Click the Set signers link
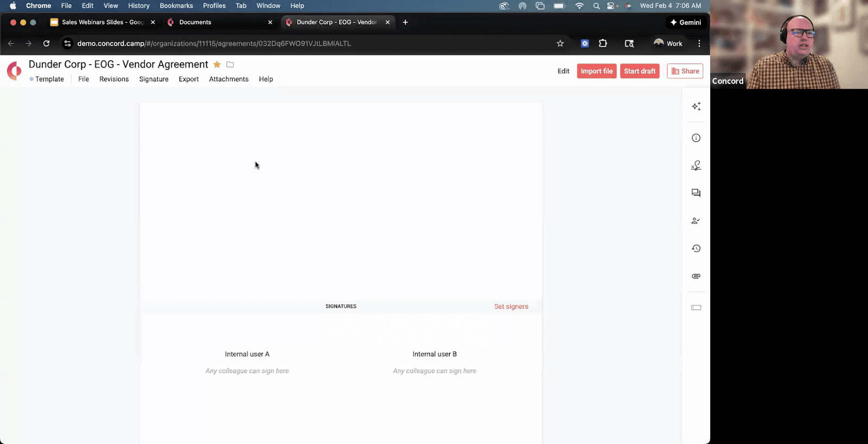This screenshot has width=868, height=444. click(x=511, y=307)
